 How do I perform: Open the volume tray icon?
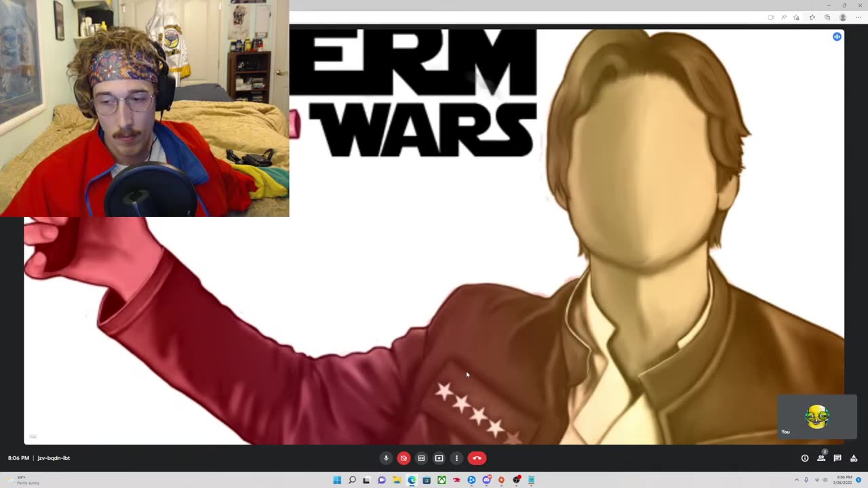point(825,480)
